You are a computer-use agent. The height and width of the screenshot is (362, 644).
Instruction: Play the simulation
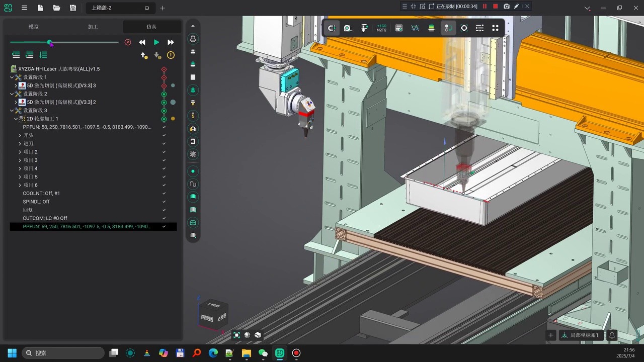156,42
